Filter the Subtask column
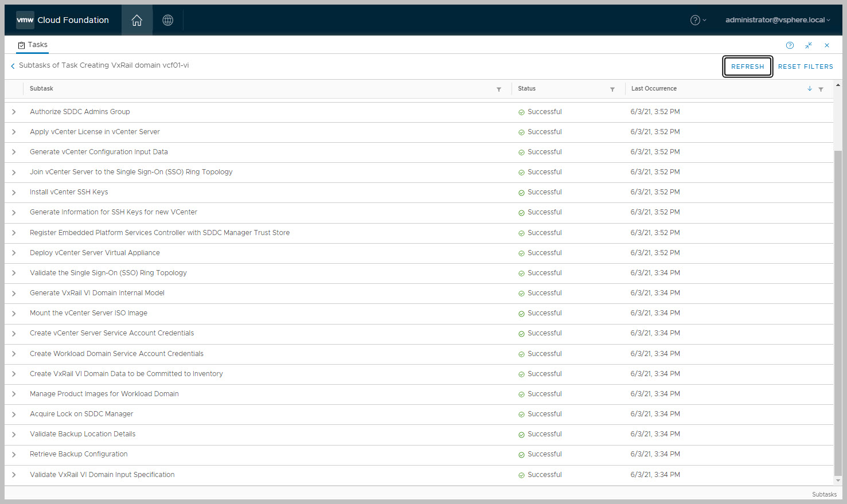Viewport: 847px width, 504px height. tap(499, 89)
